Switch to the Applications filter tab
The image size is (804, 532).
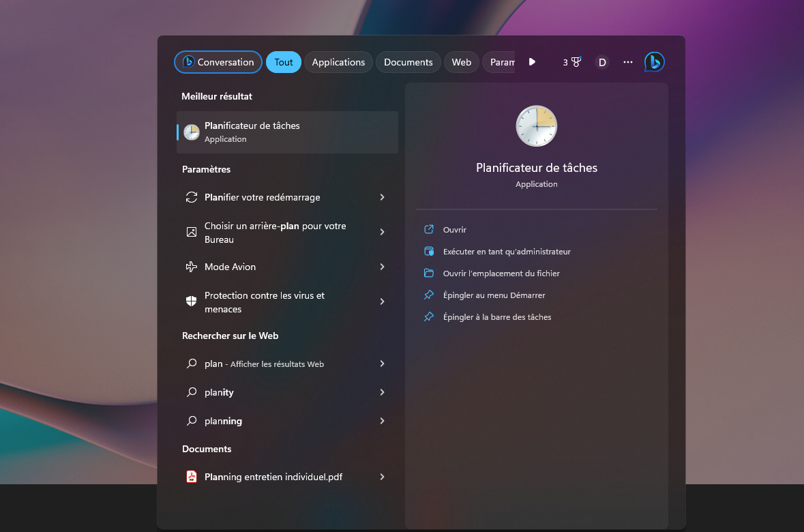(x=338, y=62)
